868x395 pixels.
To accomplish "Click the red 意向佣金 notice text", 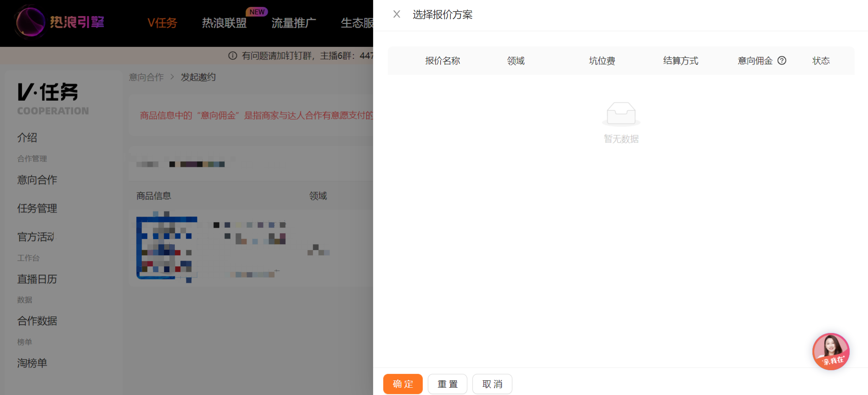I will click(x=257, y=115).
